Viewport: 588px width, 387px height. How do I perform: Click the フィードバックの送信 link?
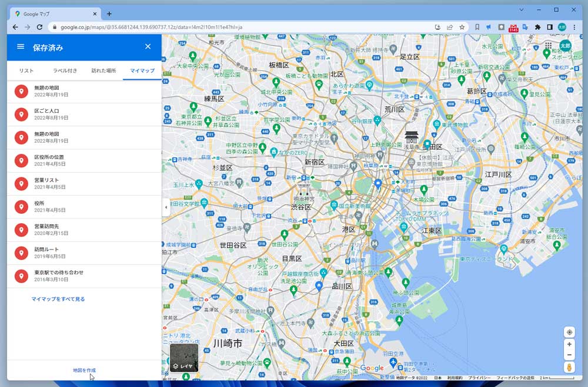(x=515, y=378)
